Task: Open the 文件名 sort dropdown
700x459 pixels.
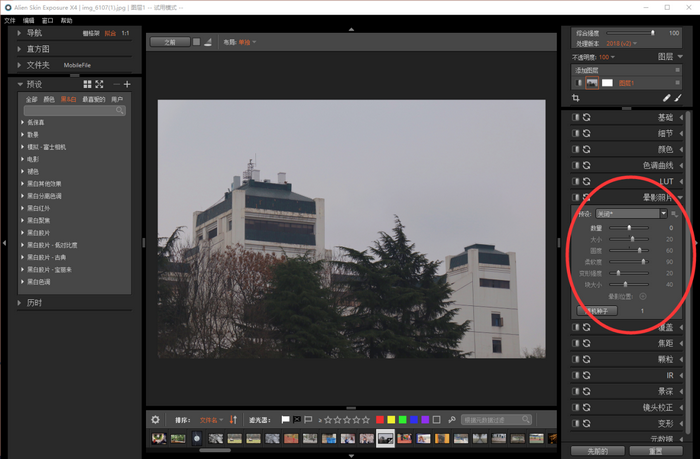Action: tap(210, 419)
